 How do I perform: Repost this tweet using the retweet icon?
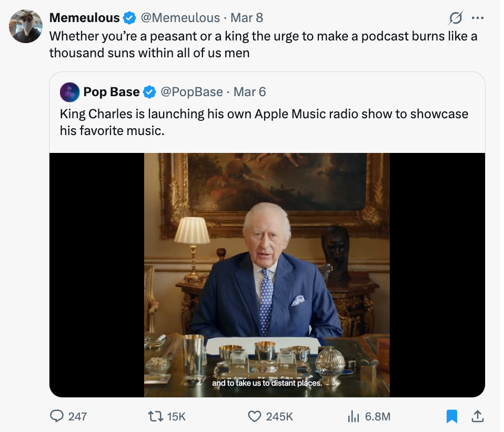(155, 416)
